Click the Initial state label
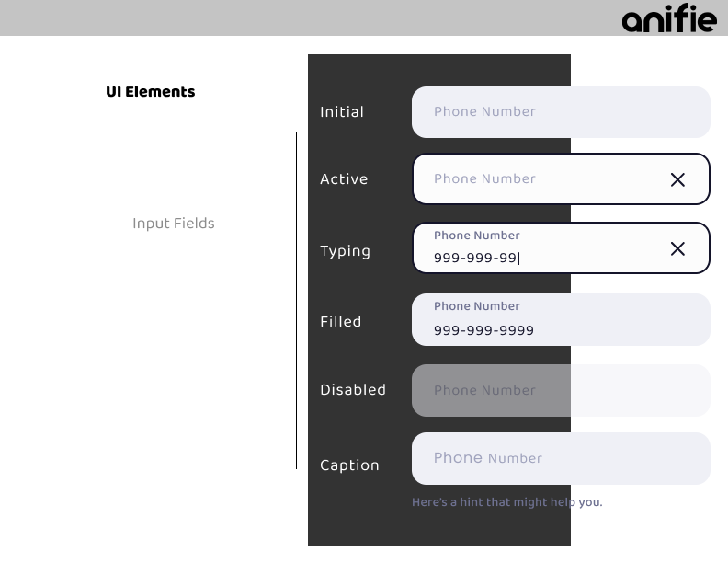728x563 pixels. click(x=342, y=112)
